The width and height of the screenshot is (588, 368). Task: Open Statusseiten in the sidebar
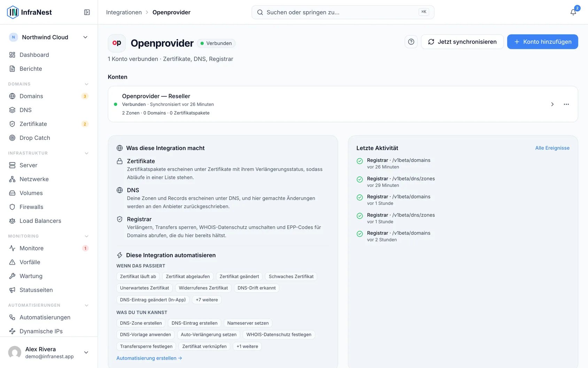[x=49, y=290]
